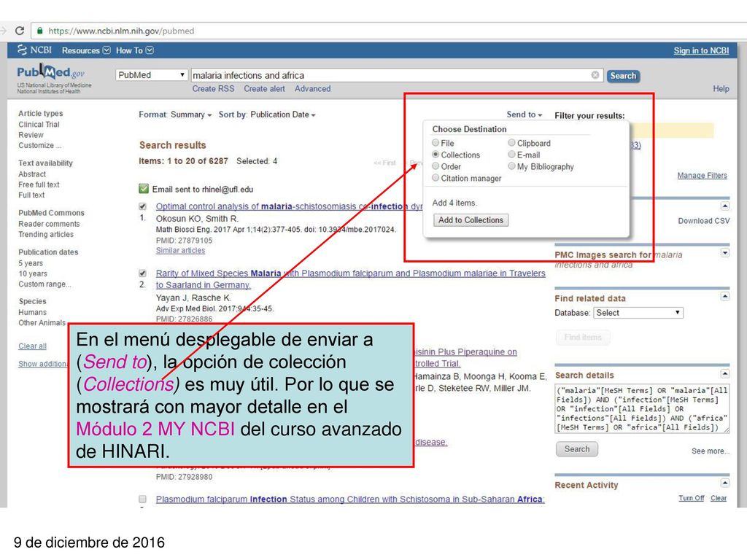Clear the search box with the X icon
The image size is (747, 560).
[595, 75]
